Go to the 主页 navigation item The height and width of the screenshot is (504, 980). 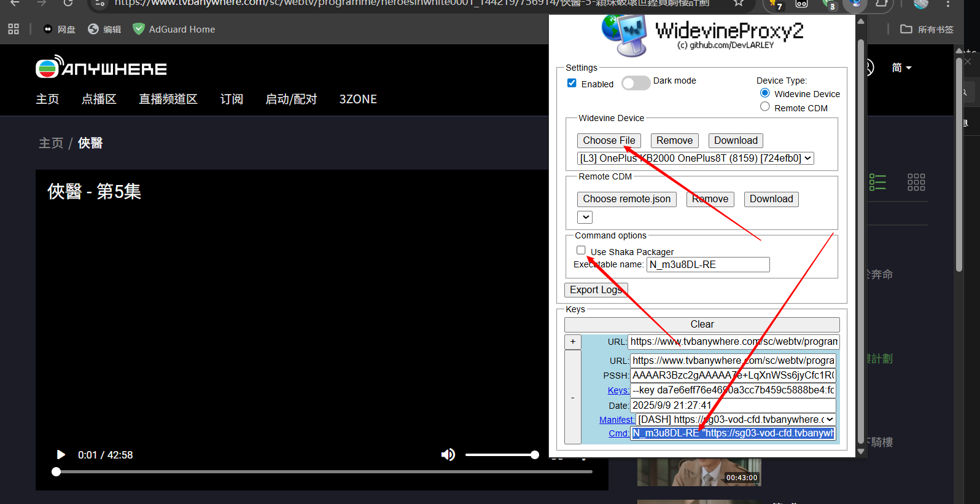[x=47, y=99]
